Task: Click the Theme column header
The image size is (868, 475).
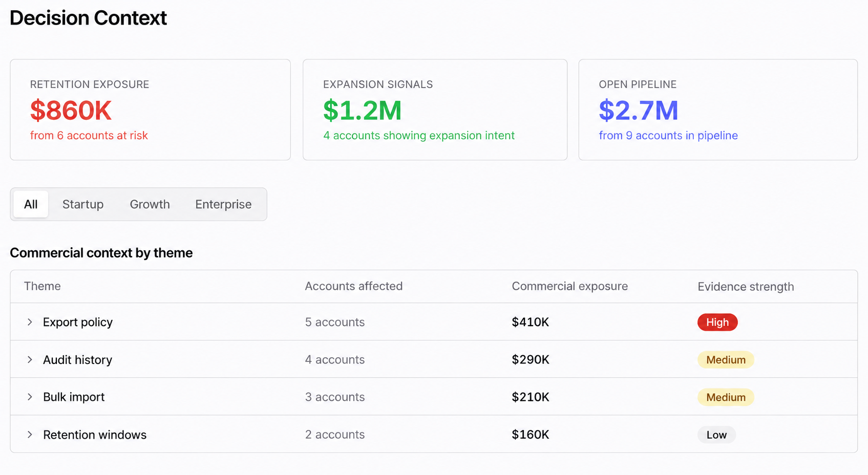Action: pyautogui.click(x=43, y=286)
